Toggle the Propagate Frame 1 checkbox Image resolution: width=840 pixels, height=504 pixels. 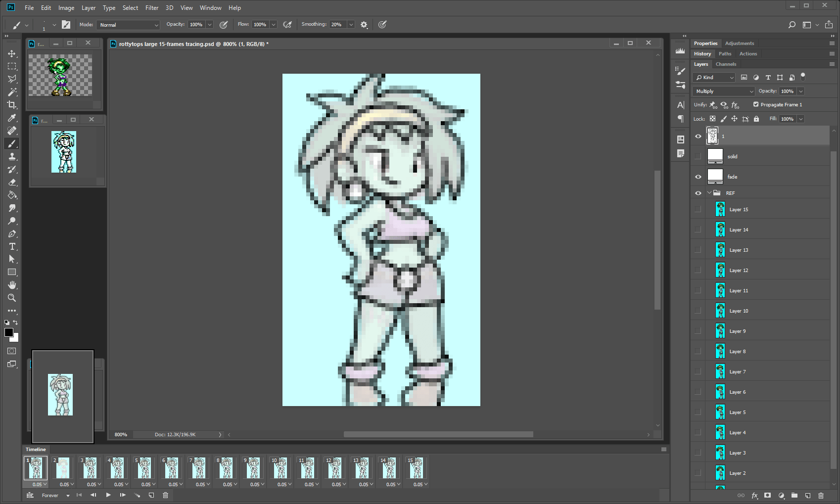tap(756, 104)
